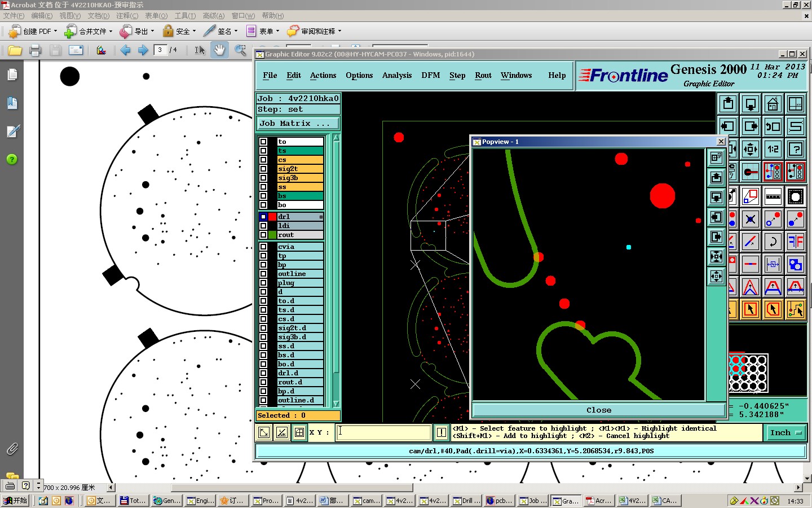The width and height of the screenshot is (812, 508).
Task: Click the 'Drill' taskbar button
Action: click(466, 501)
